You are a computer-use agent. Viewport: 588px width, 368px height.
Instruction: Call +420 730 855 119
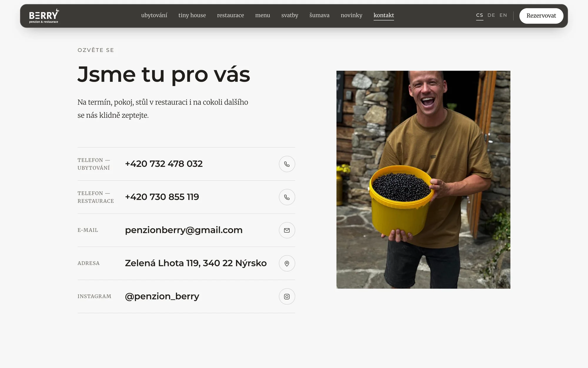pyautogui.click(x=162, y=197)
